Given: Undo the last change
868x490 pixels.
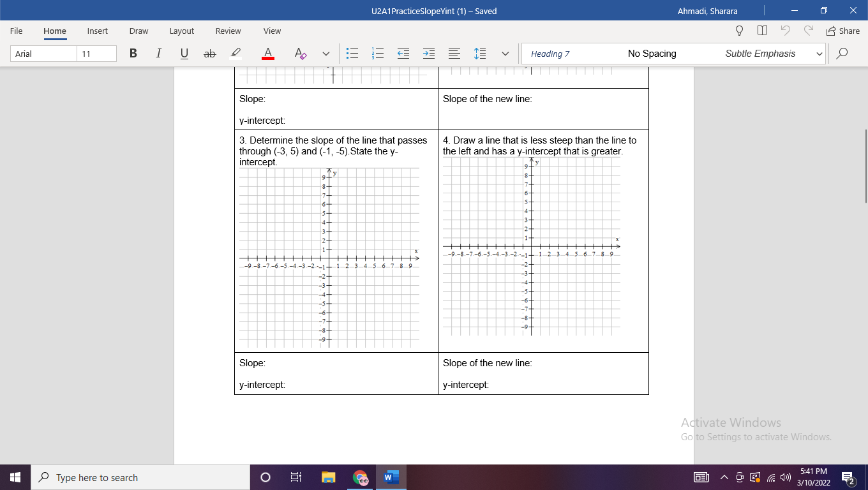Looking at the screenshot, I should click(x=786, y=30).
